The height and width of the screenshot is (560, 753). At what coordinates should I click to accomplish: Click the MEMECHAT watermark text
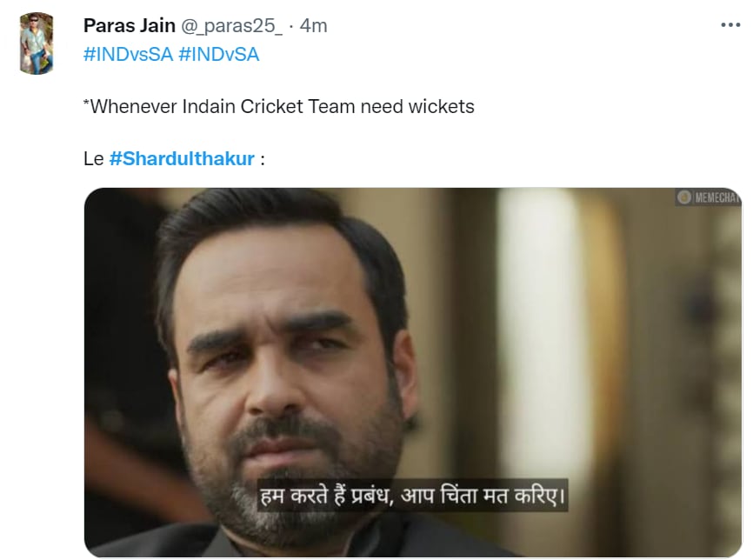716,197
